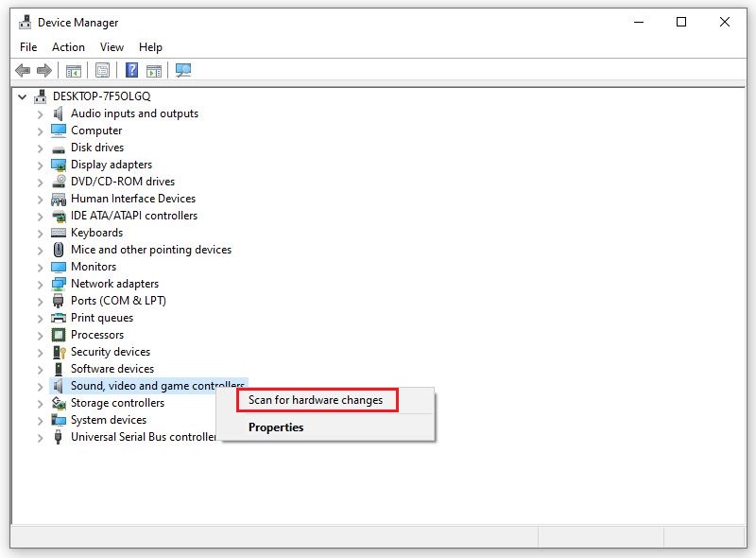Click the Display adapters monitor icon
The image size is (756, 558).
pyautogui.click(x=57, y=165)
